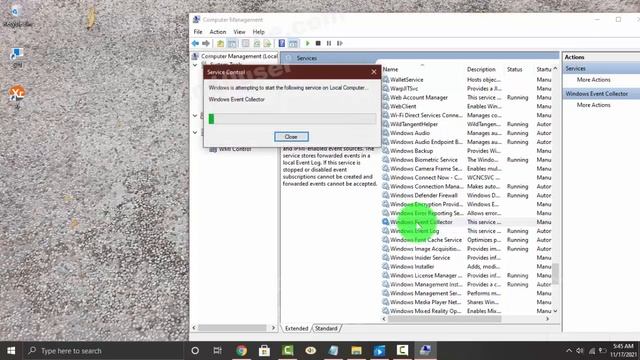Screen dimensions: 640x360
Task: Click More Actions under Windows Event Collector
Action: point(593,105)
